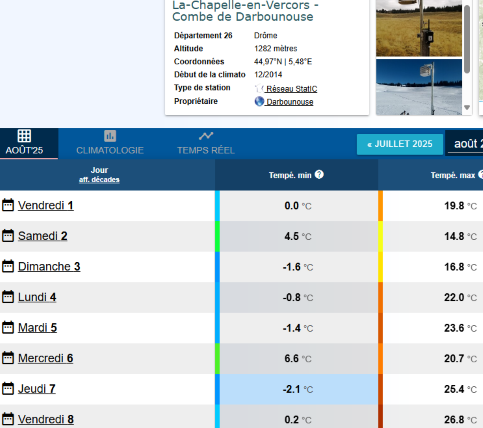Click calendar icon next to Jeudi 7
The image size is (483, 428).
click(x=8, y=389)
